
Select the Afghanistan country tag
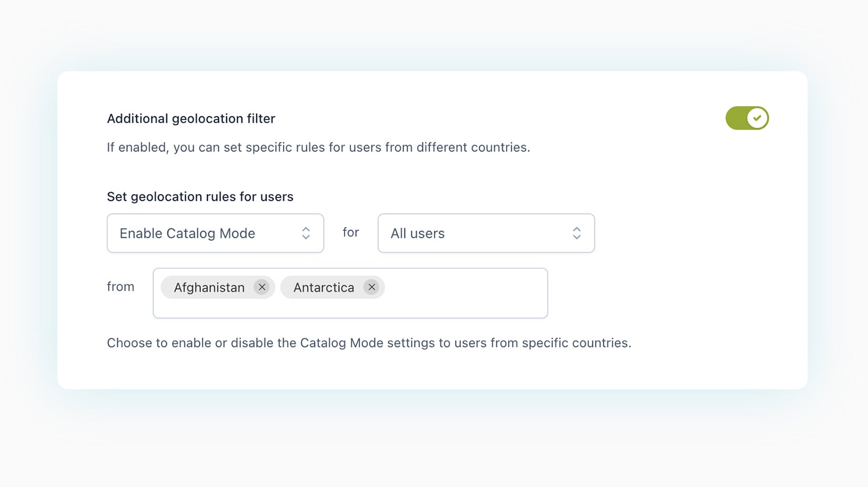click(x=209, y=287)
